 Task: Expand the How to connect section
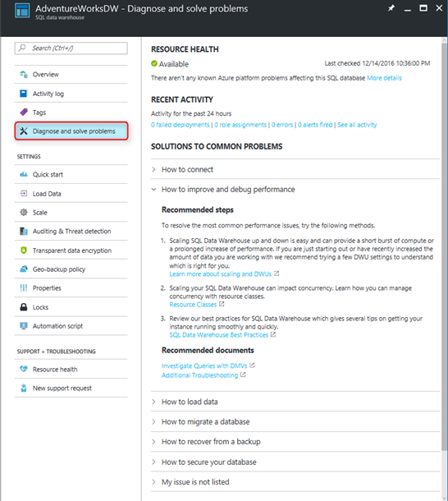[295, 169]
